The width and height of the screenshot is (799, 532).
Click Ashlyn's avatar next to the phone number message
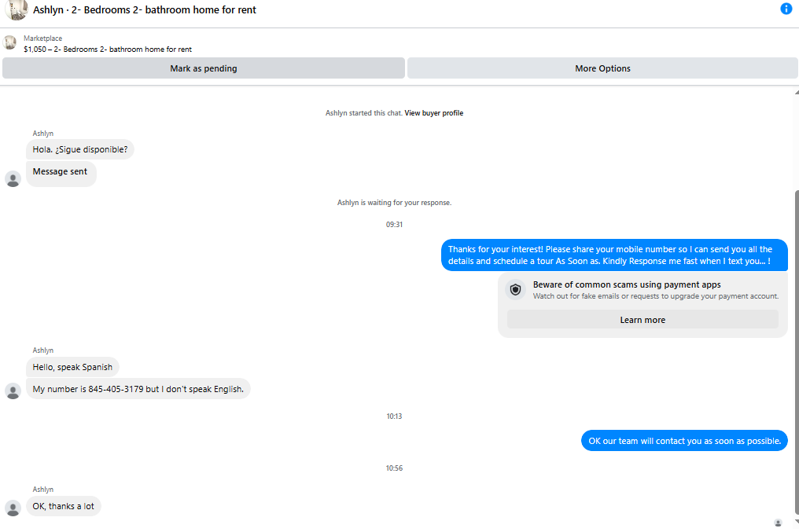tap(13, 391)
